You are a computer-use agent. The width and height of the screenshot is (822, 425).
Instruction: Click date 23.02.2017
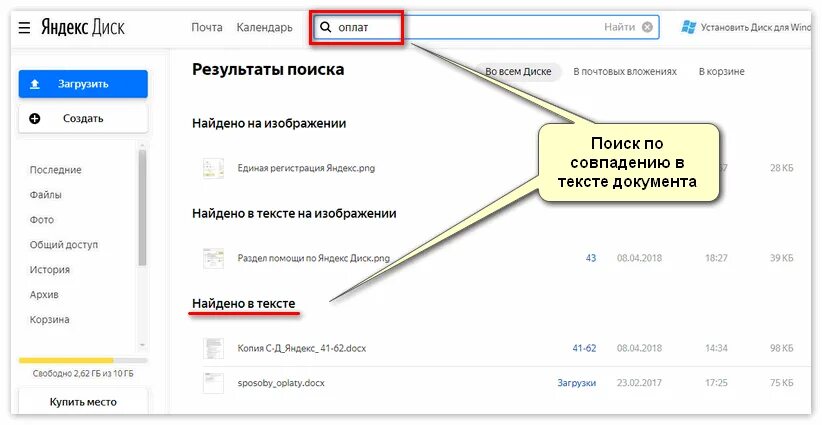[x=639, y=383]
